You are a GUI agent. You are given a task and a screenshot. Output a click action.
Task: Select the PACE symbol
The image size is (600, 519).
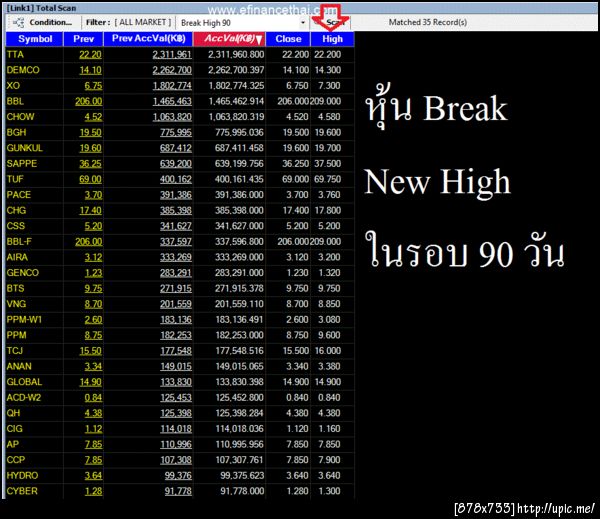point(19,195)
